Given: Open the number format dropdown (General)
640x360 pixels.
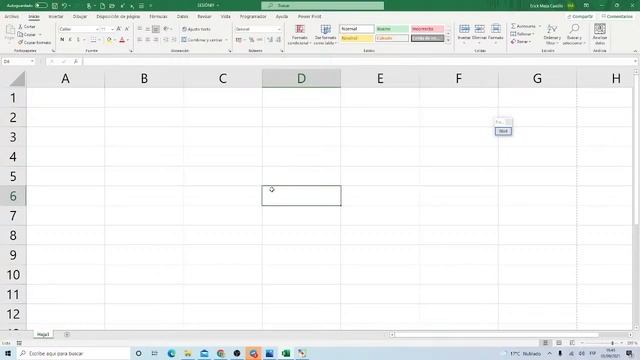Looking at the screenshot, I should (x=279, y=29).
